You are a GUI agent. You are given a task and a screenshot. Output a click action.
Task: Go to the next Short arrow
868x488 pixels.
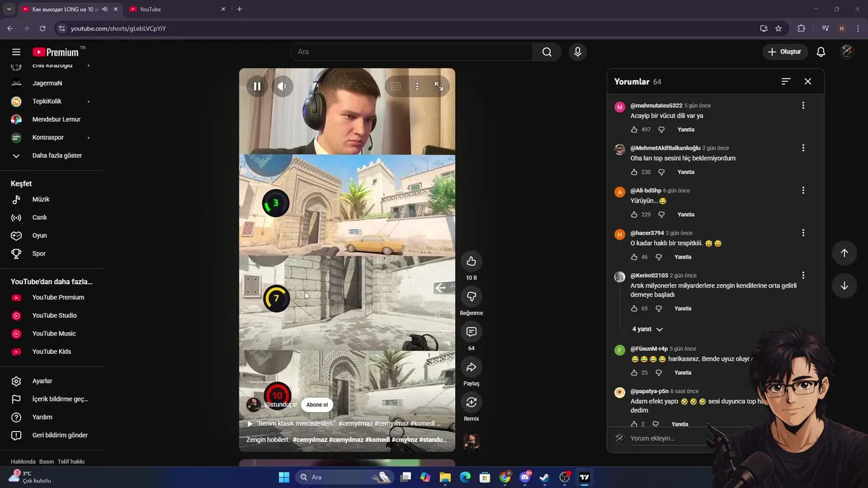pos(844,285)
